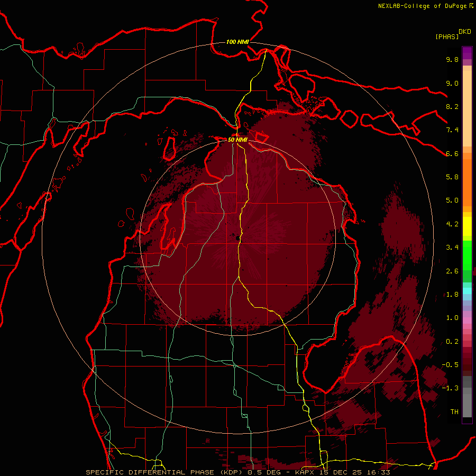Click the -0.5 scale value
Screen dimensions: 476x476
click(x=450, y=365)
